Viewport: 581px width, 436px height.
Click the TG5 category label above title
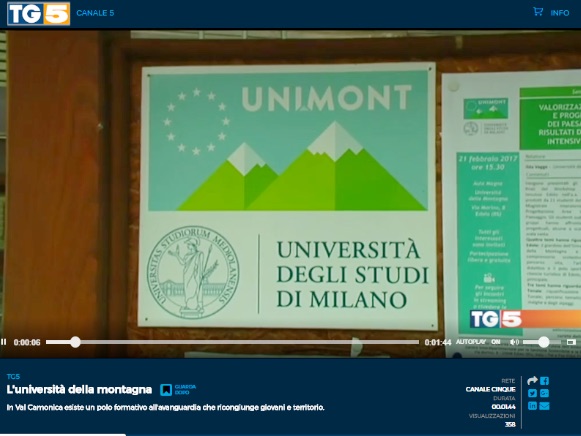13,377
